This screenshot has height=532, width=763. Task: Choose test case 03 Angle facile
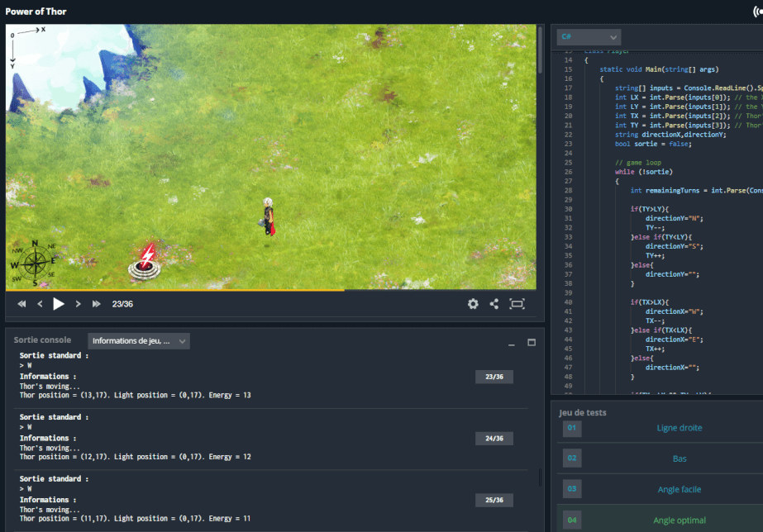tap(680, 490)
